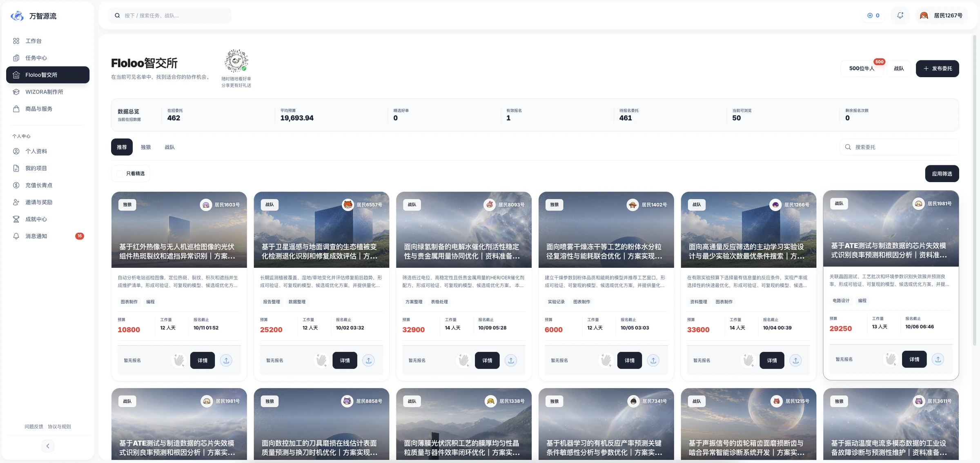Screen dimensions: 980x463
Task: Tick the 只看精选 checkbox
Action: [x=120, y=174]
